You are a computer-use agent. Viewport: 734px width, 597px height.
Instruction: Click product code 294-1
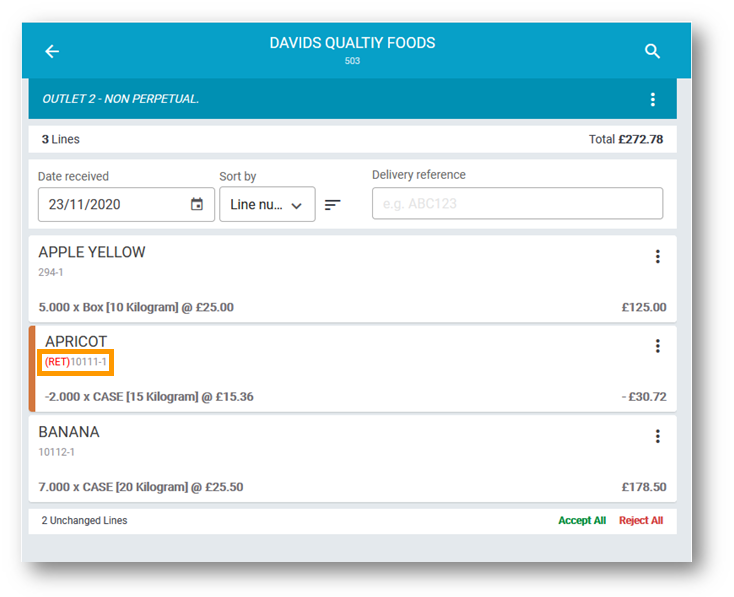51,272
